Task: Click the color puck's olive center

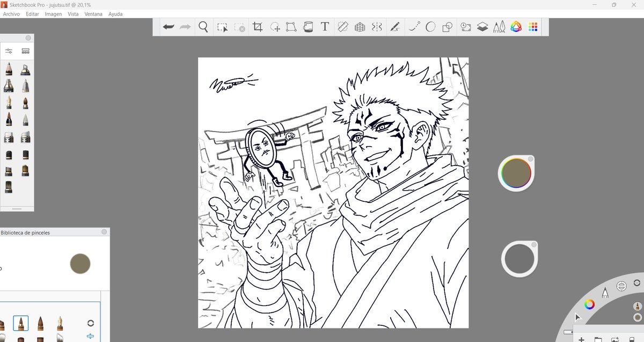Action: (516, 173)
